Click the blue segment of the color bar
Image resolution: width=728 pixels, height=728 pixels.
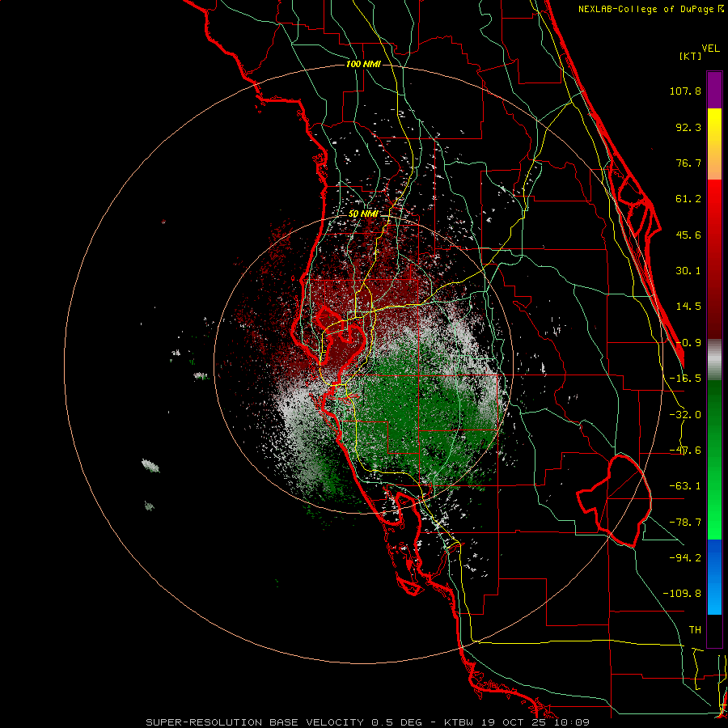pos(714,577)
